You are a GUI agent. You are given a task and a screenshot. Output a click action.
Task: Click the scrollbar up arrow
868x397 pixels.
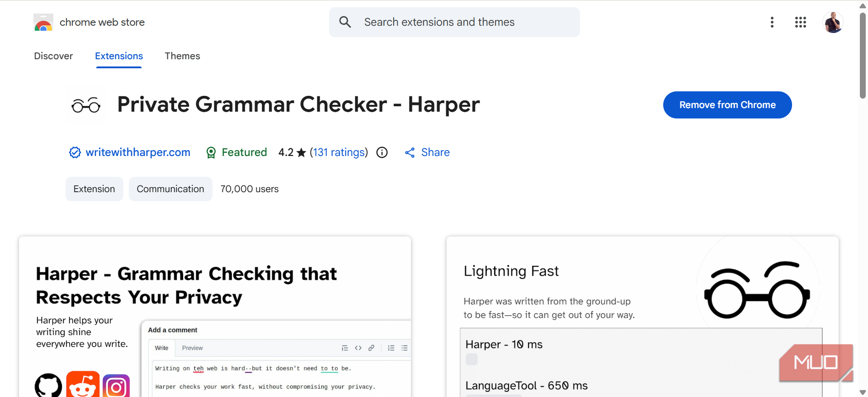pyautogui.click(x=863, y=6)
